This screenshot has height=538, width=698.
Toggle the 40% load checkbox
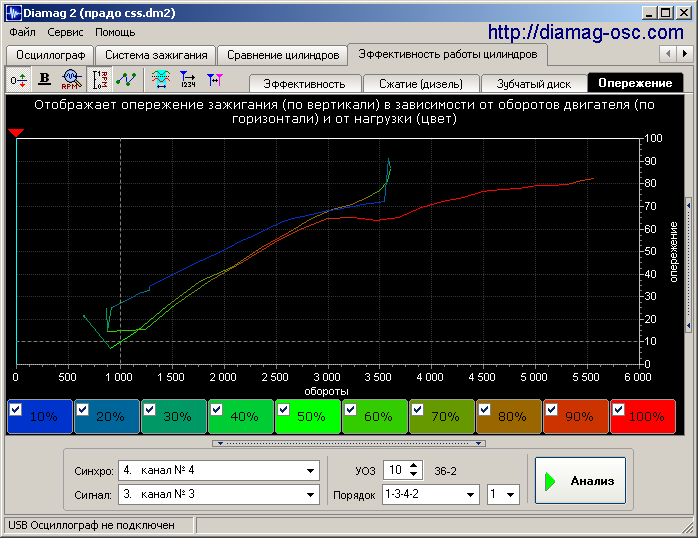217,409
